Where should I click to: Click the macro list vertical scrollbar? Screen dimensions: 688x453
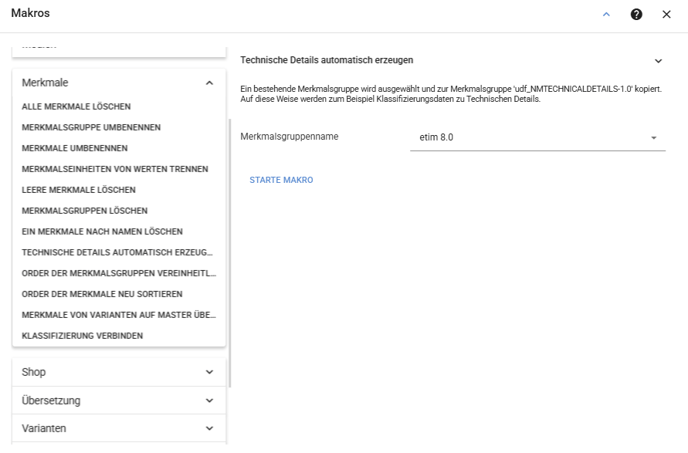pos(230,253)
